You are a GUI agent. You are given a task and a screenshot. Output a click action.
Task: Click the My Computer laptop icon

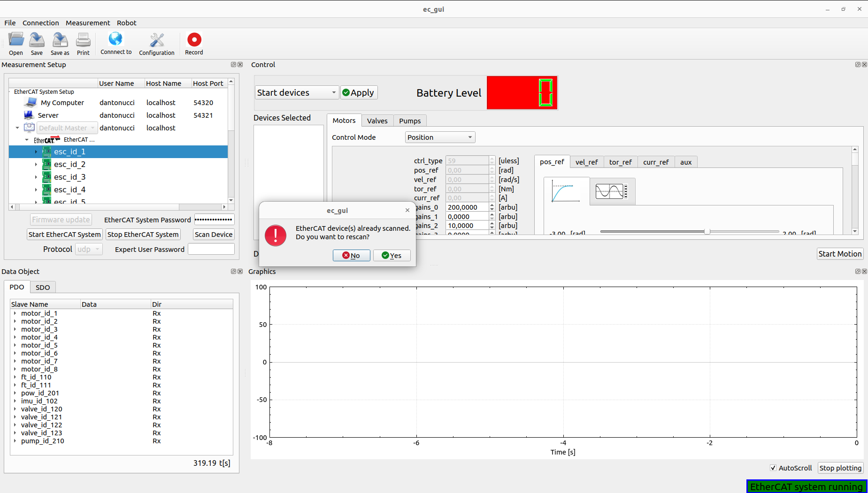pos(31,102)
